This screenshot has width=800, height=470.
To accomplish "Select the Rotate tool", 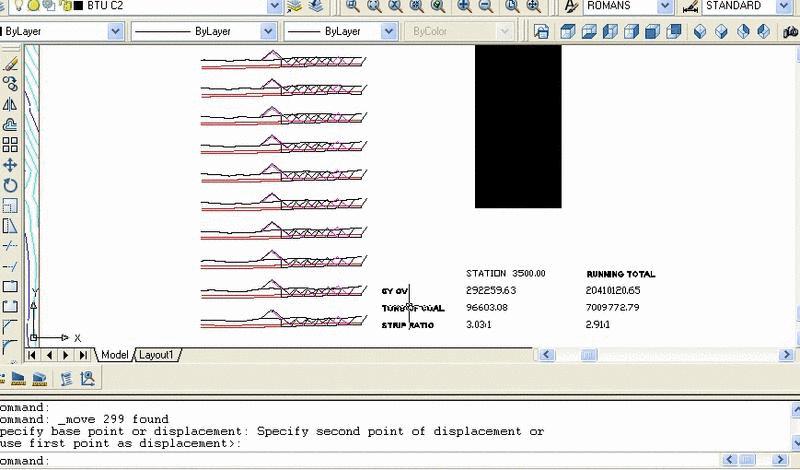I will pos(10,185).
